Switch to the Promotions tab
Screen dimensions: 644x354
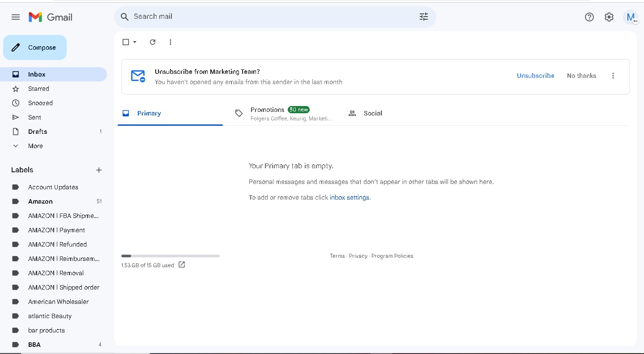point(284,113)
